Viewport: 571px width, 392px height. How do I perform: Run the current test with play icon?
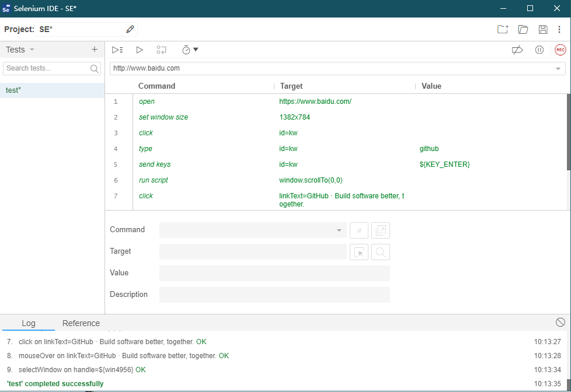tap(140, 50)
